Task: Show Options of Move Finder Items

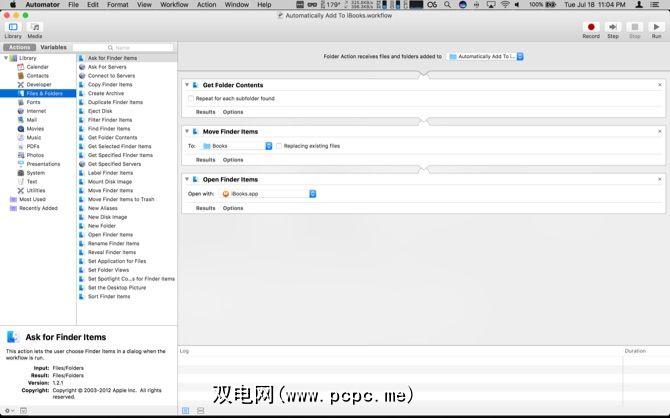Action: click(x=233, y=160)
